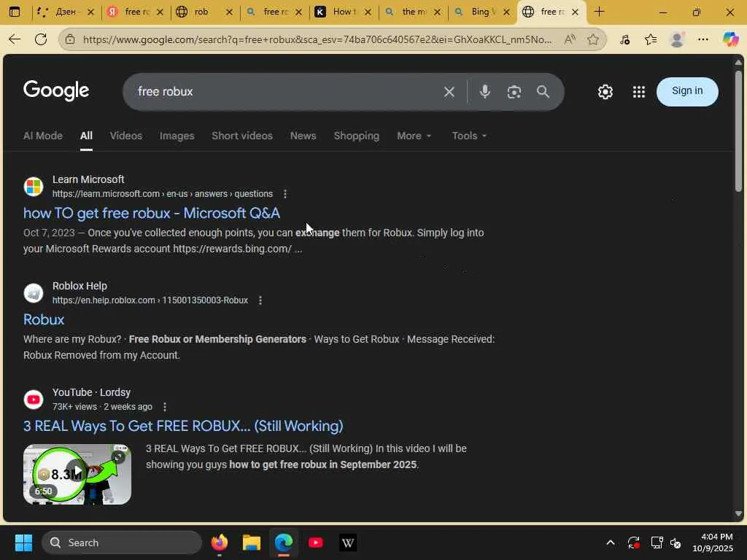
Task: Open the Favorites list toolbar icon
Action: pyautogui.click(x=651, y=39)
